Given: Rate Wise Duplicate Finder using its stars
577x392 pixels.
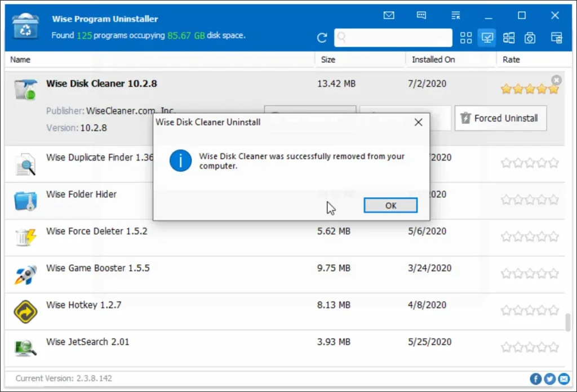Looking at the screenshot, I should (530, 163).
